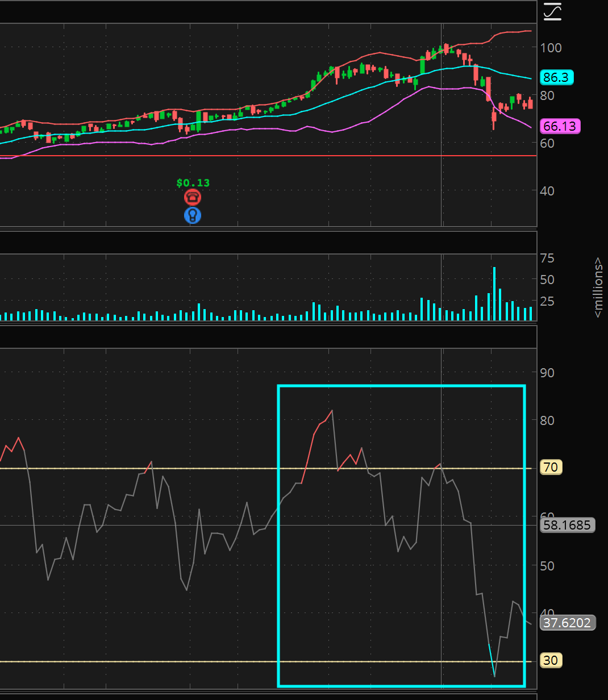Click the <millions> volume axis label

[598, 287]
